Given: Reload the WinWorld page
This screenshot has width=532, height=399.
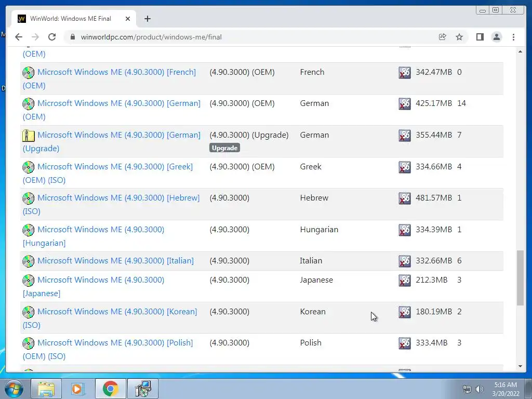Looking at the screenshot, I should pyautogui.click(x=52, y=37).
